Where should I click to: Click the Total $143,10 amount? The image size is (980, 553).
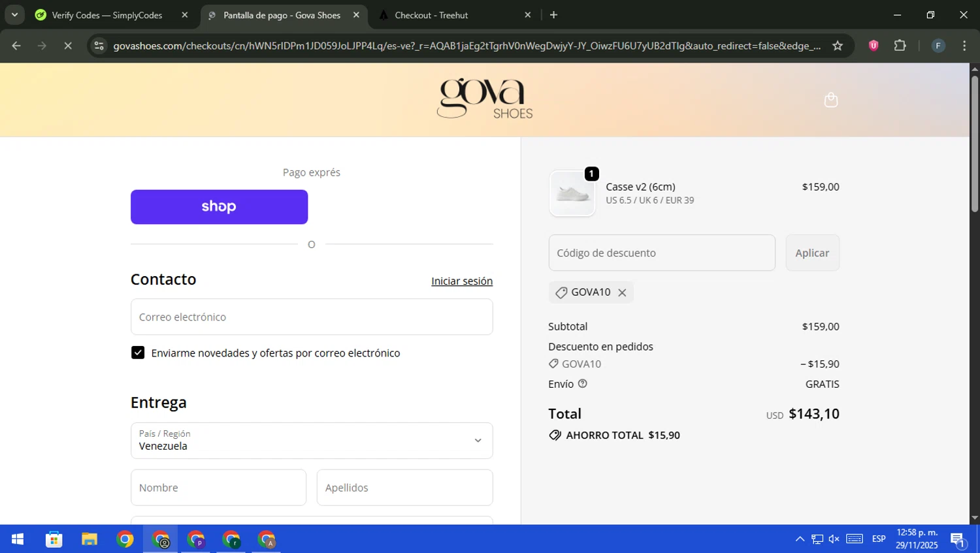(813, 414)
